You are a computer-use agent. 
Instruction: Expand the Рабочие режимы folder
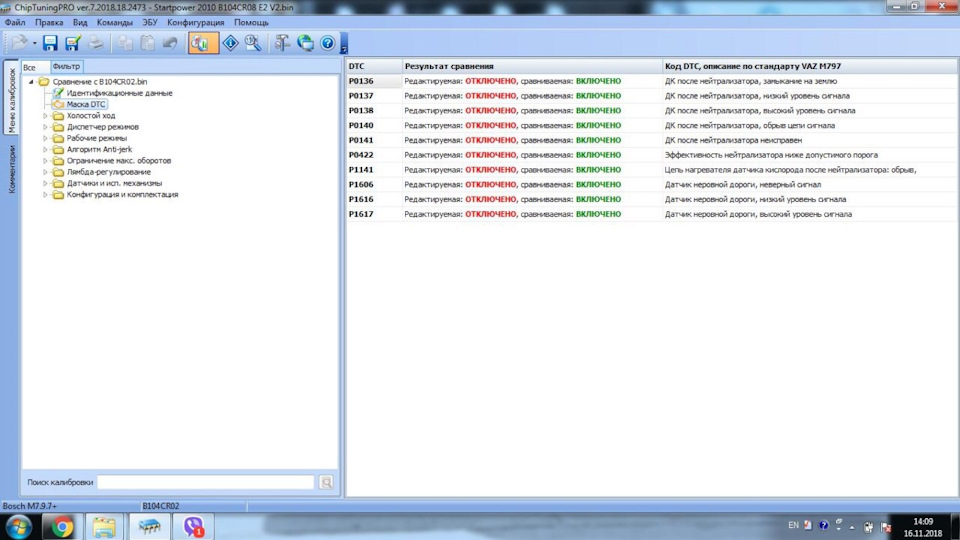tap(45, 138)
